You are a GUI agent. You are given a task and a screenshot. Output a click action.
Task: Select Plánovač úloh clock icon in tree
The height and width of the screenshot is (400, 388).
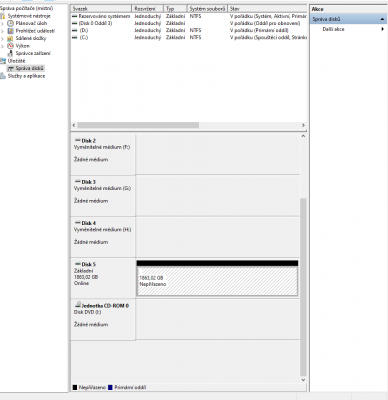point(11,23)
